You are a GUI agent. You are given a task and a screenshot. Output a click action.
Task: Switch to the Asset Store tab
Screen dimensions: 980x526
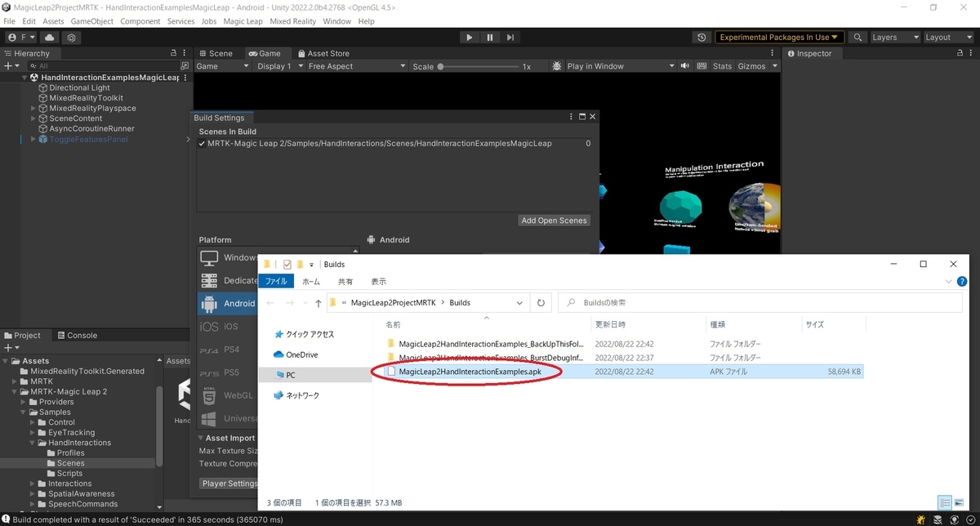point(323,53)
